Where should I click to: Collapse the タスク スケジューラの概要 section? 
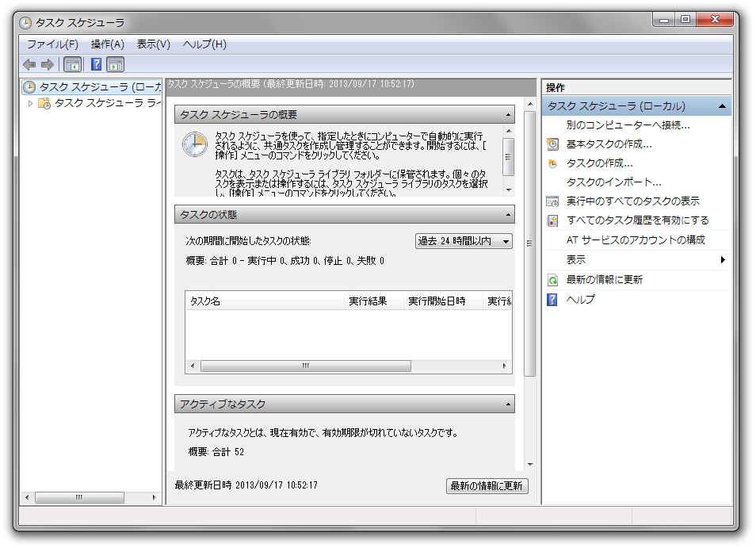[x=507, y=113]
